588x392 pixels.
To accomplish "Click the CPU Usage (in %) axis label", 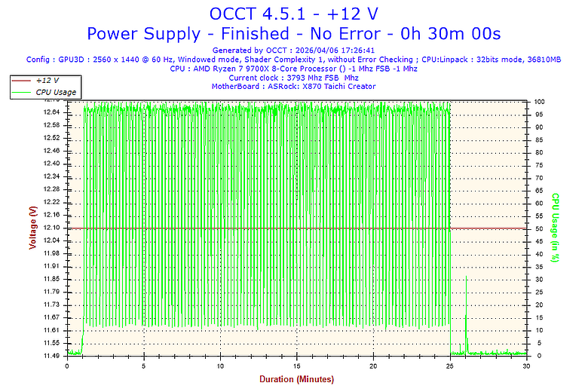I will (556, 228).
